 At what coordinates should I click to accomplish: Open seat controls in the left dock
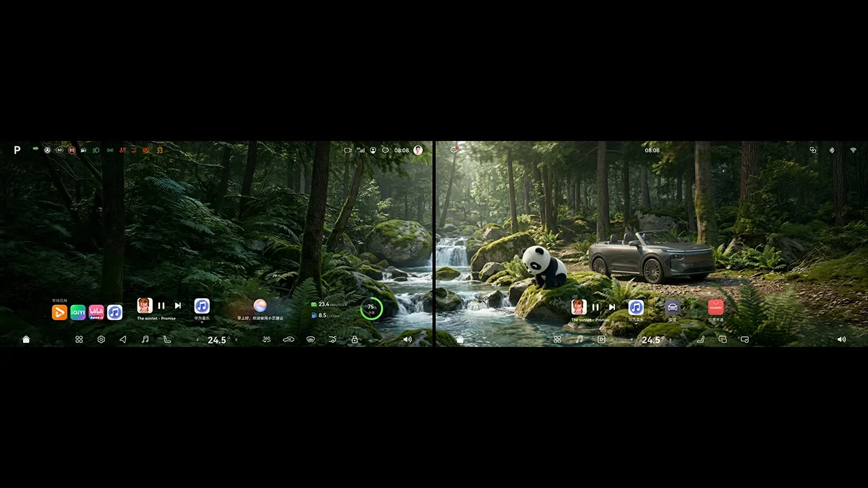(x=167, y=340)
